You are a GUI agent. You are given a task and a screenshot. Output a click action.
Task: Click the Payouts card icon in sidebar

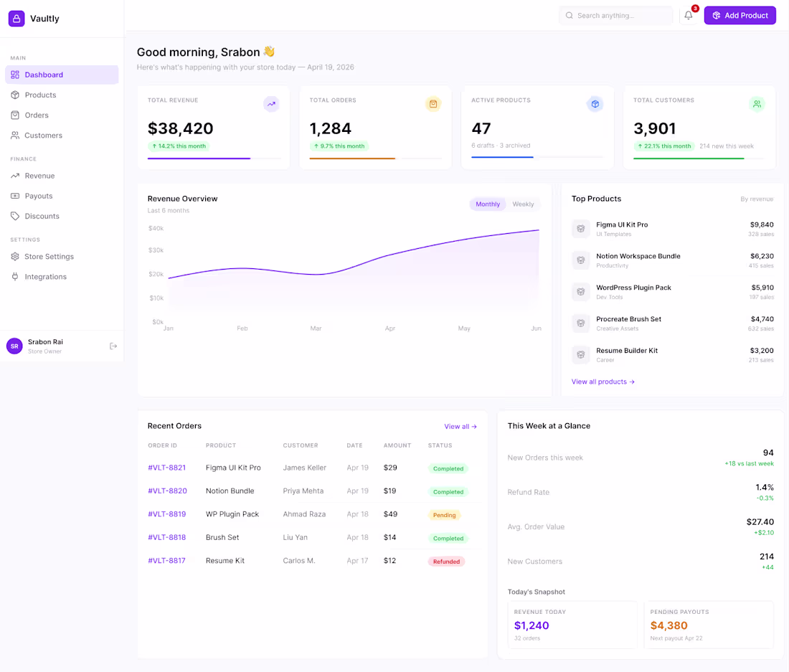tap(15, 196)
